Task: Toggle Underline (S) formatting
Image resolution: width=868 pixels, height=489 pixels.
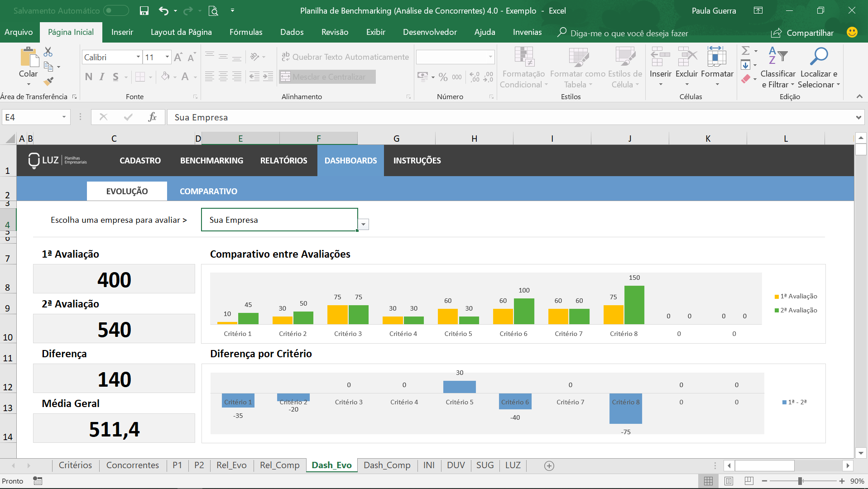Action: (x=116, y=77)
